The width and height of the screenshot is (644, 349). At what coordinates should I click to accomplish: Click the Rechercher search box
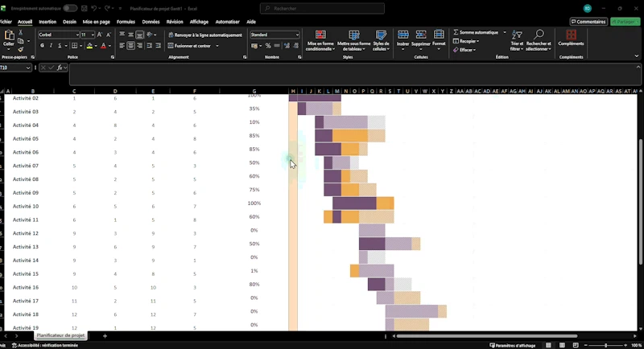coord(322,8)
